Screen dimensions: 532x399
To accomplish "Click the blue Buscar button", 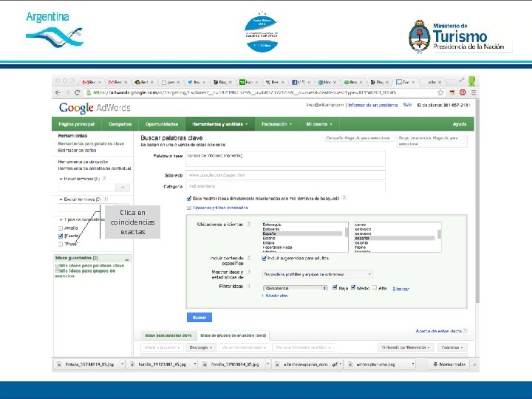I will [x=199, y=318].
